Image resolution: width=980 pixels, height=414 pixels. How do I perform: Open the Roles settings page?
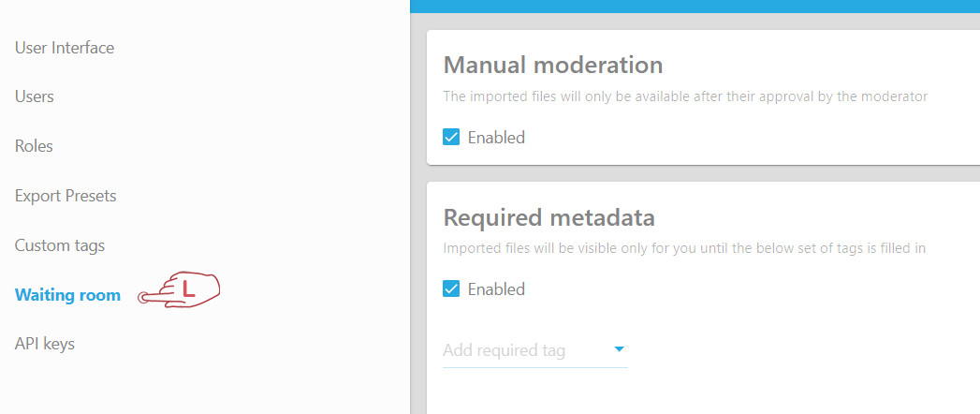point(34,146)
